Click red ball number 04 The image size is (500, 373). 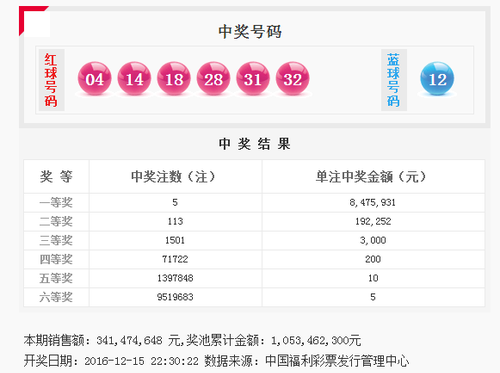94,79
